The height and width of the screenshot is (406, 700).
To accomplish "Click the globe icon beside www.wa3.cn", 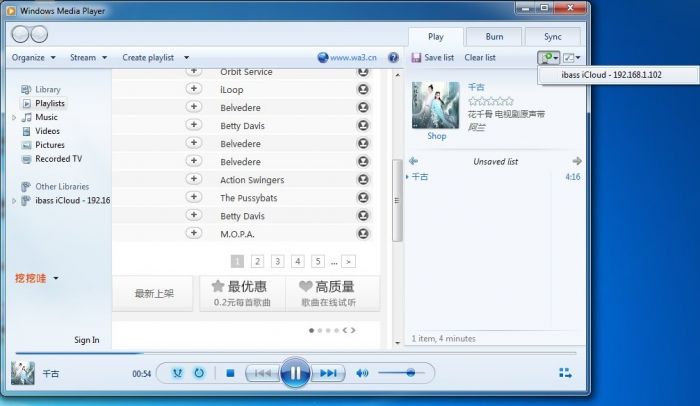I will pos(323,58).
